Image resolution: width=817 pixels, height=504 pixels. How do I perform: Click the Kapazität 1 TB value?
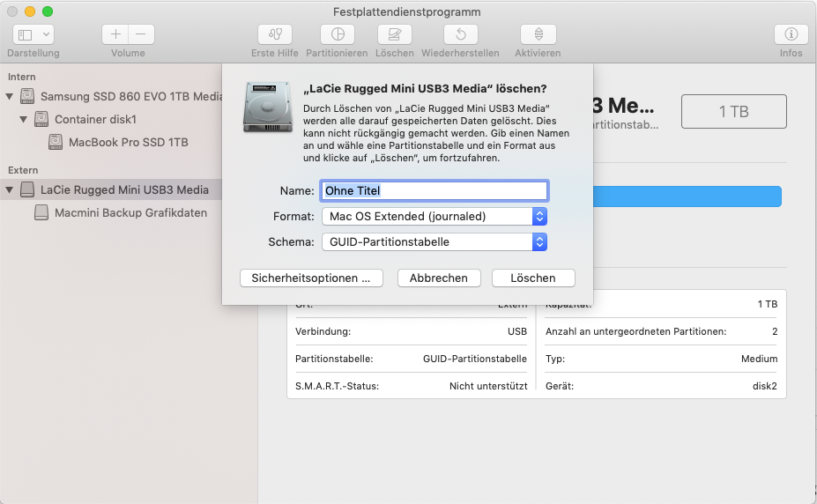(x=768, y=304)
